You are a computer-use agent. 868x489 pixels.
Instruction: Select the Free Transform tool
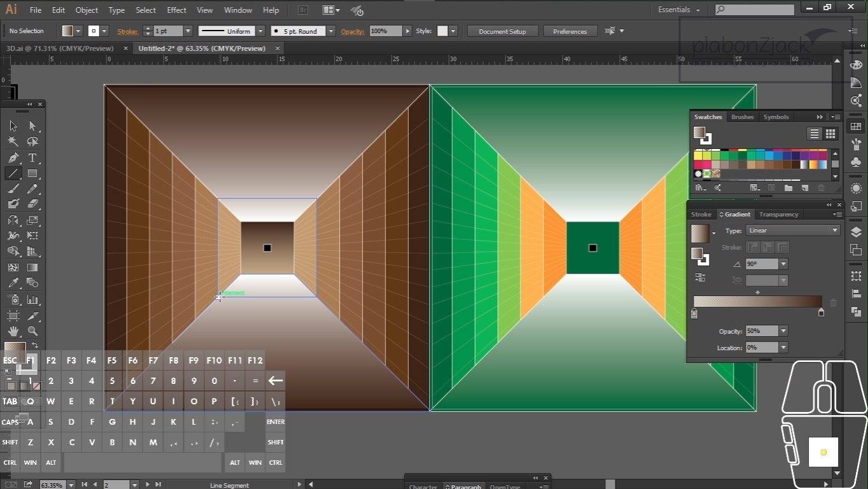pyautogui.click(x=32, y=236)
